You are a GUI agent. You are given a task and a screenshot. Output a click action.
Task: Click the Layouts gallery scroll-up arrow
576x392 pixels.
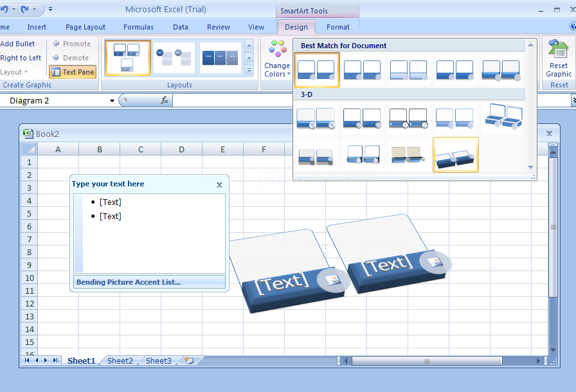[249, 46]
